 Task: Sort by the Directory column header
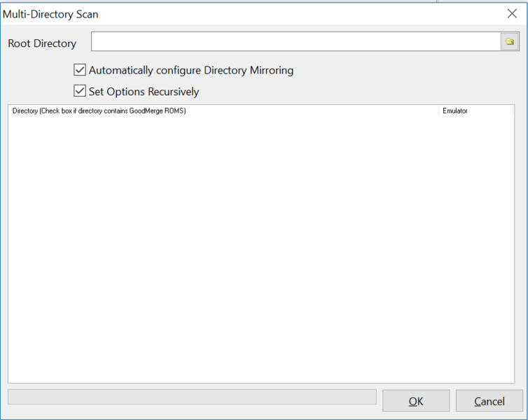tap(210, 111)
